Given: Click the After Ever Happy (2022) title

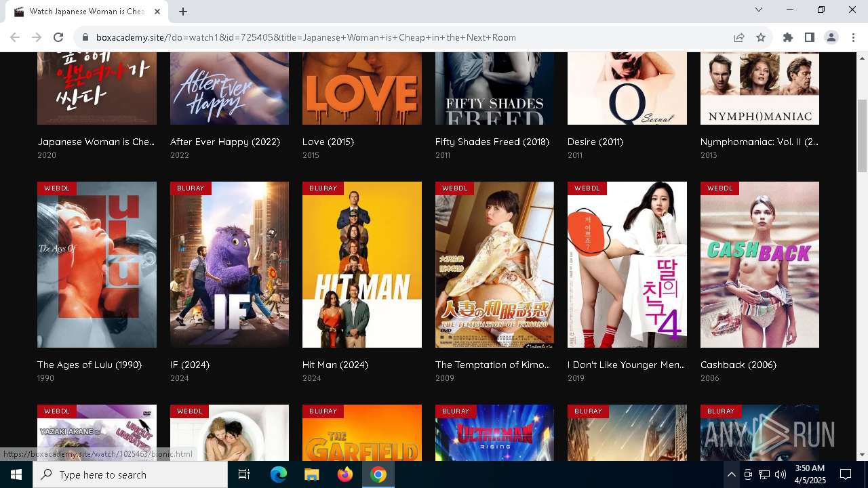Looking at the screenshot, I should (225, 142).
